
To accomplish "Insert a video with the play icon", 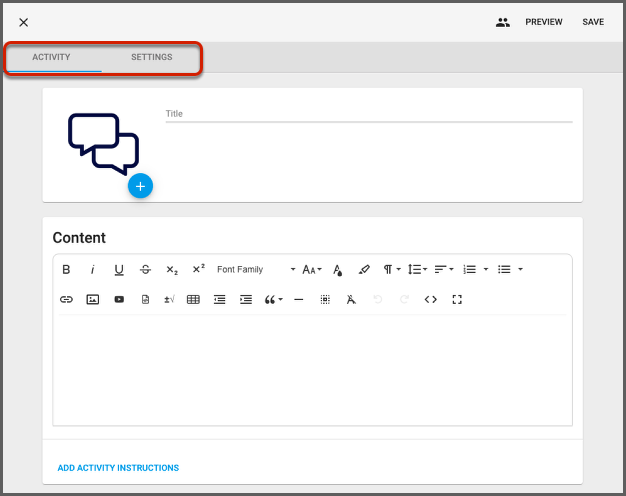I will point(119,299).
